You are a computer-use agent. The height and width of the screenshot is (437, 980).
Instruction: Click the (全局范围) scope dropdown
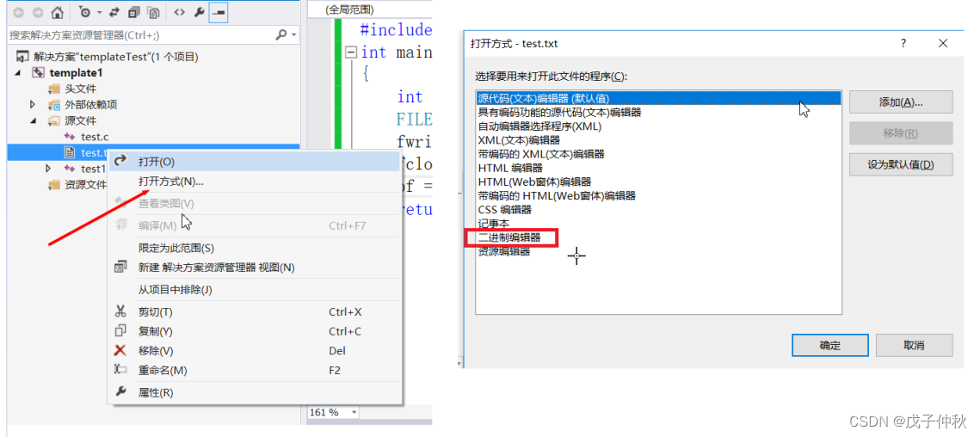coord(370,10)
